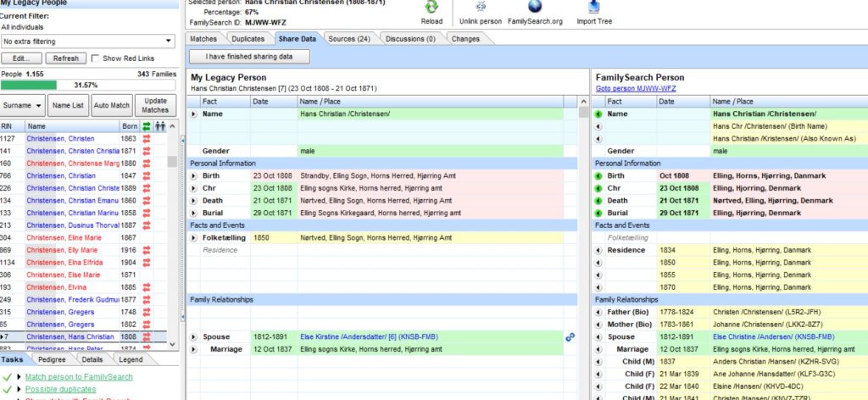
Task: Click the Refresh button
Action: [x=66, y=58]
